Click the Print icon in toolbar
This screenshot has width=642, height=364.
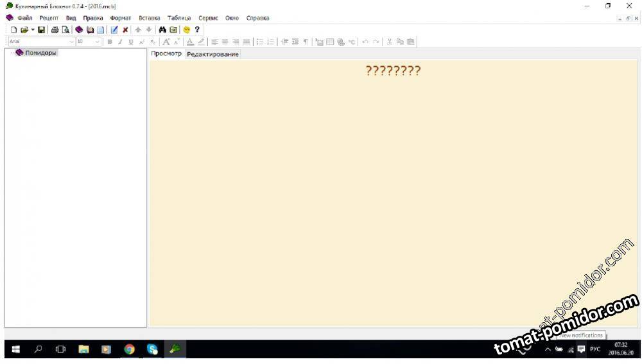55,30
